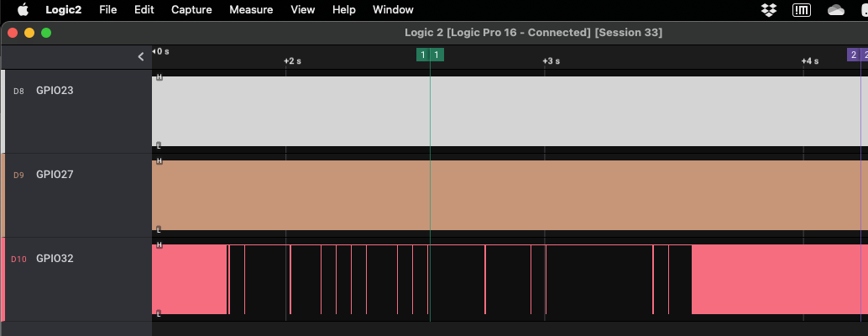Click the GPIO23 gray waveform area

coord(504,111)
